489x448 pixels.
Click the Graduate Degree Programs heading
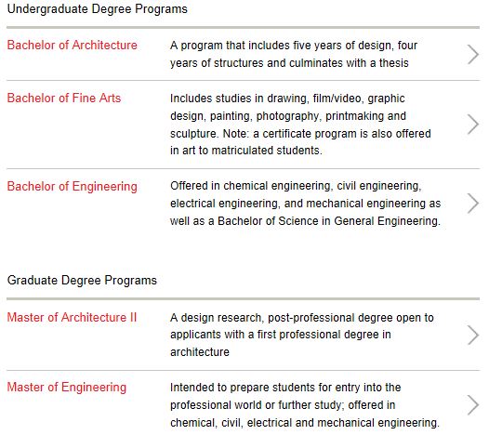[82, 281]
